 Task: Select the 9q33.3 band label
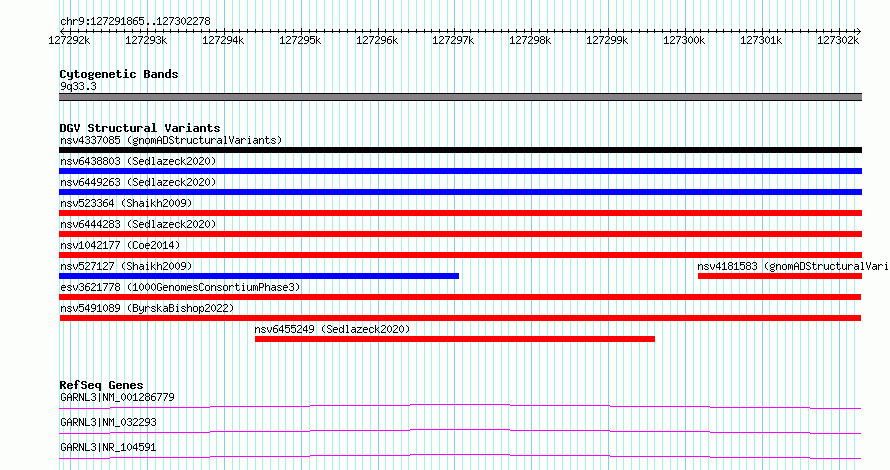pos(78,86)
